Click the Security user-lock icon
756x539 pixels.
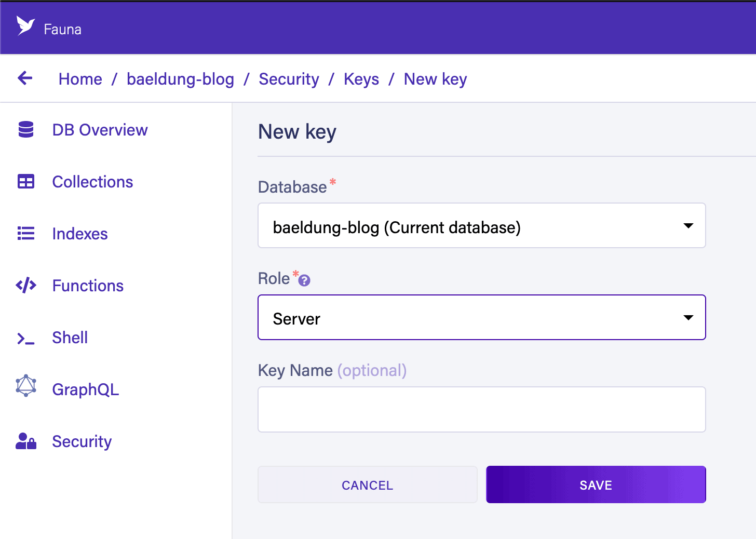pyautogui.click(x=26, y=441)
